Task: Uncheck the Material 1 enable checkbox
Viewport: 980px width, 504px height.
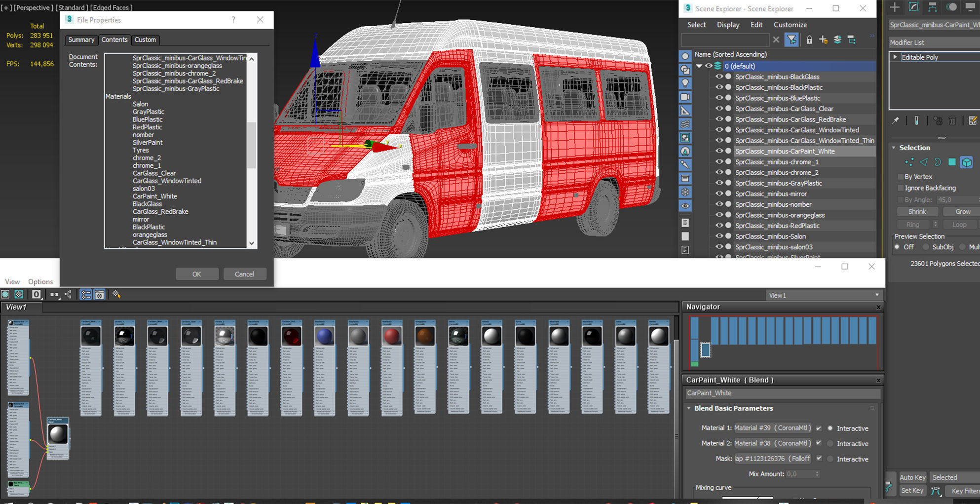Action: tap(819, 428)
